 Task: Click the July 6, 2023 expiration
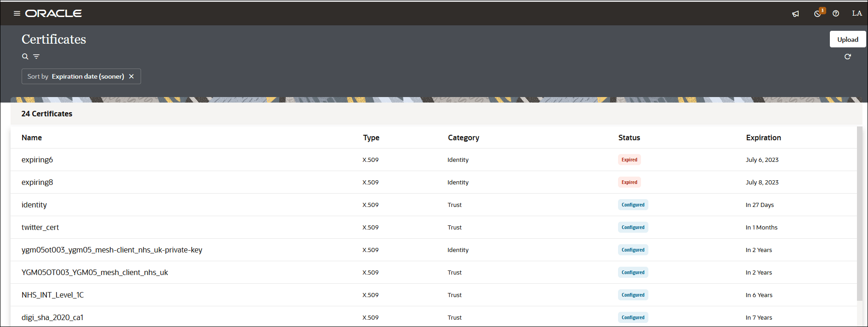coord(762,160)
